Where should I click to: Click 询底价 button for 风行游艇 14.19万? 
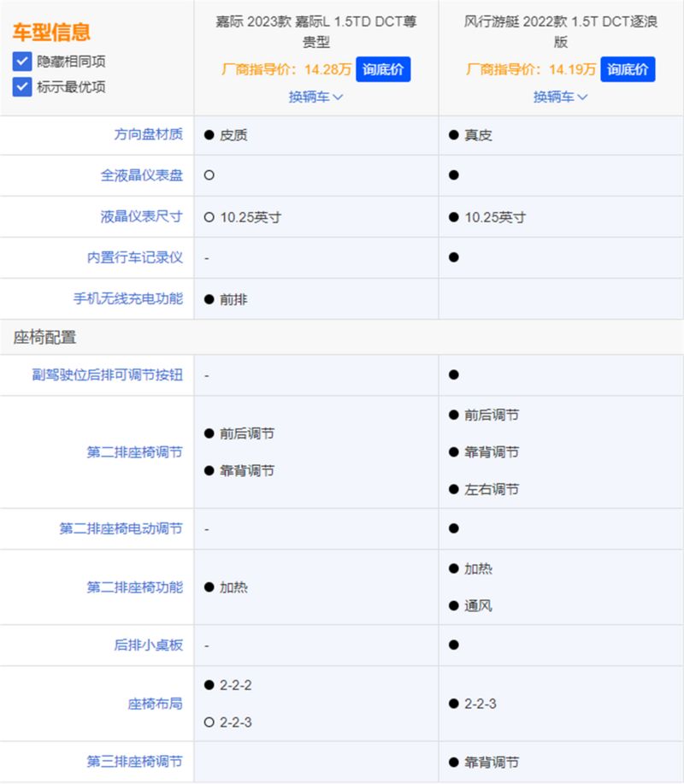pyautogui.click(x=628, y=69)
